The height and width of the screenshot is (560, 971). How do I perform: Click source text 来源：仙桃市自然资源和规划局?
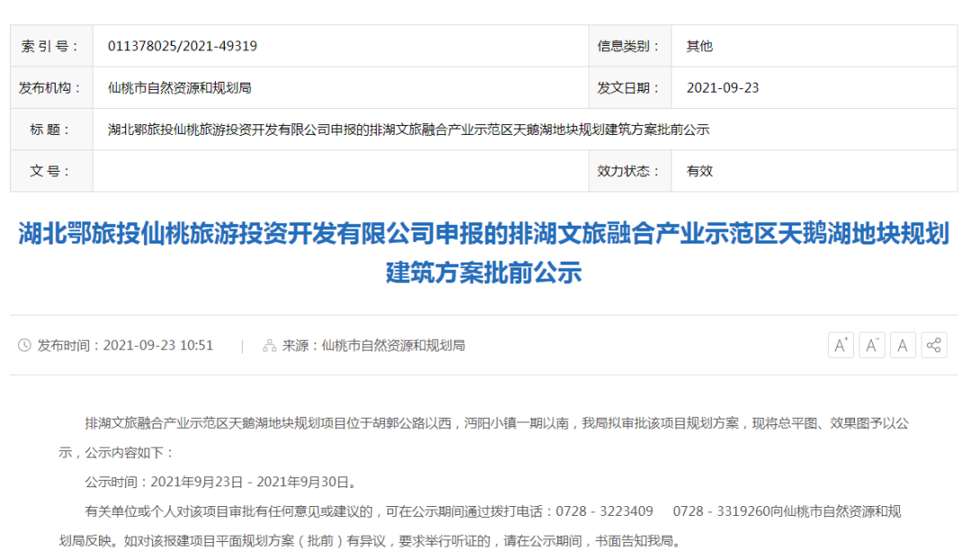(373, 345)
